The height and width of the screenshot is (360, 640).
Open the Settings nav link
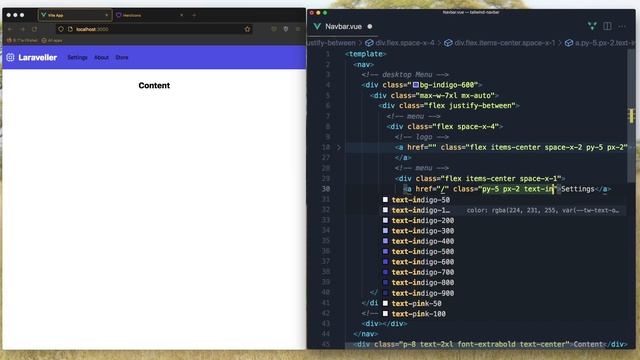[x=77, y=58]
